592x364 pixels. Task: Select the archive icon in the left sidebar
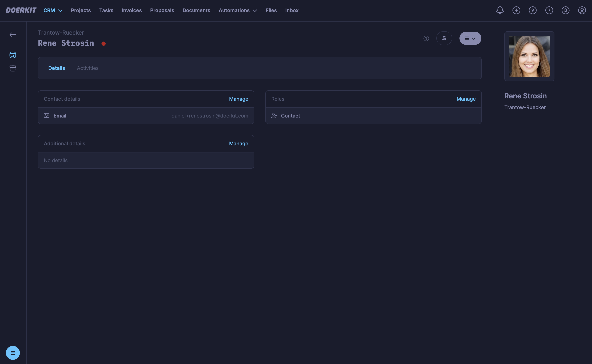click(x=13, y=68)
